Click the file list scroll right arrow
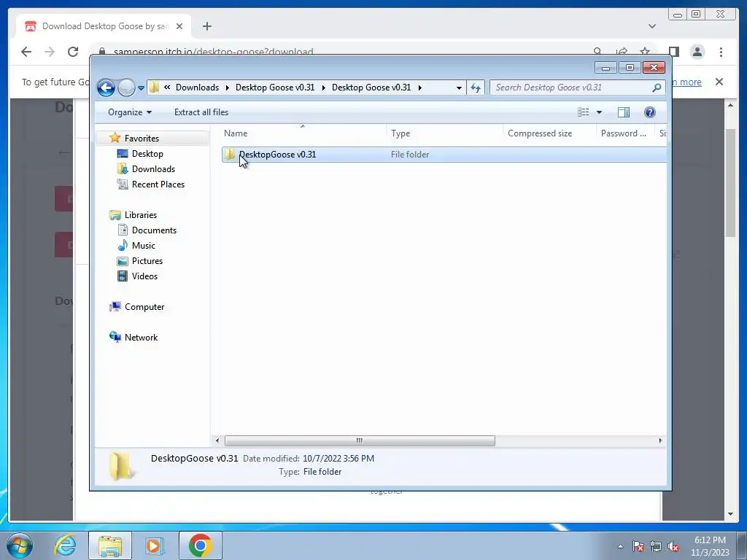Screen dimensions: 747x560 (660, 440)
